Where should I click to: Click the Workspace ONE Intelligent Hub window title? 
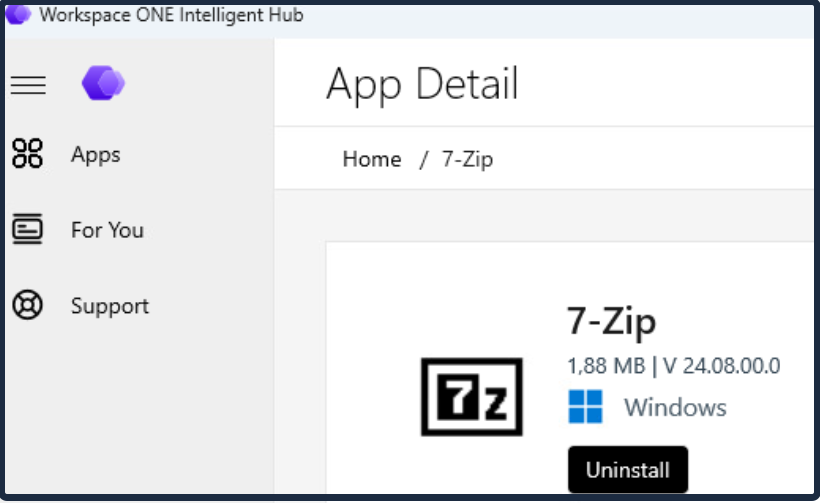pos(171,15)
